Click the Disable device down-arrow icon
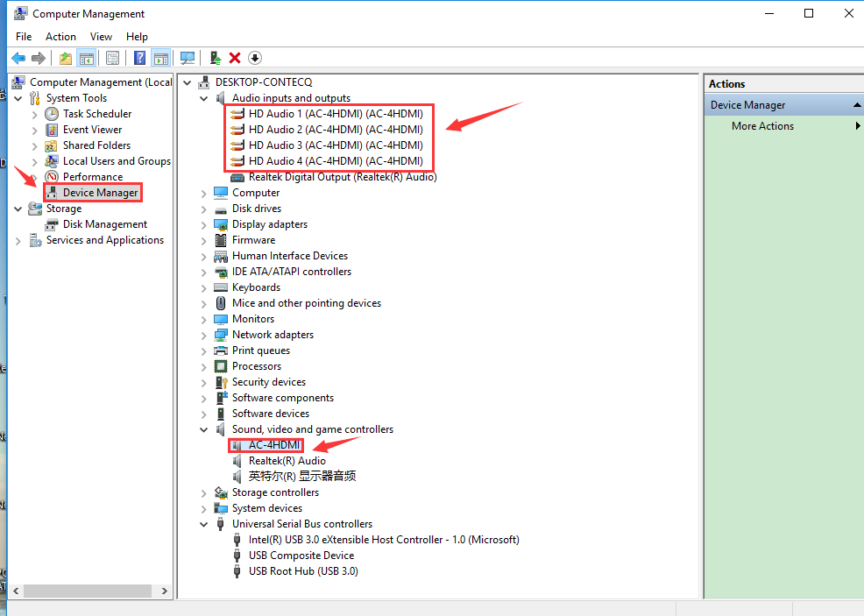This screenshot has width=864, height=616. pyautogui.click(x=255, y=58)
